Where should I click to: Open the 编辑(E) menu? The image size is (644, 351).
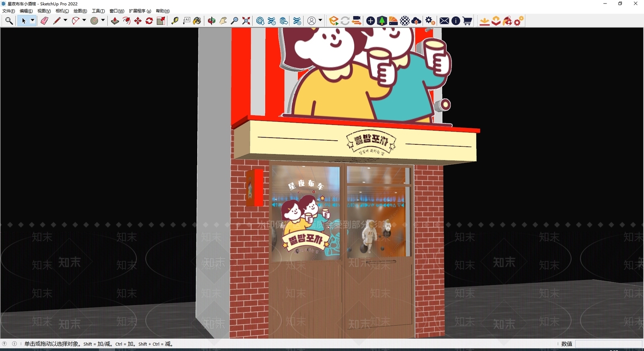click(x=26, y=11)
